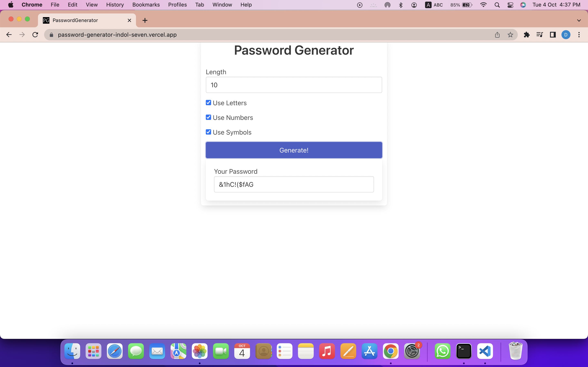Viewport: 588px width, 367px height.
Task: Open Chrome's three-dot menu
Action: point(579,35)
